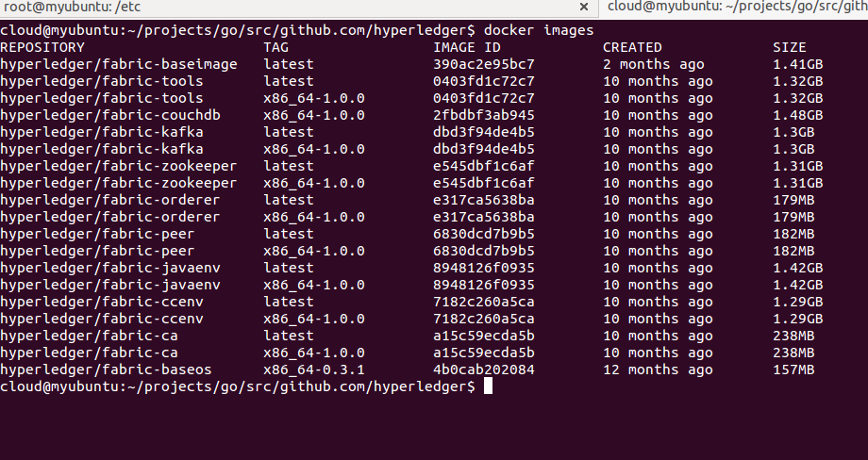Click the x86_64-0.3.1 tag text
The height and width of the screenshot is (460, 868).
314,370
